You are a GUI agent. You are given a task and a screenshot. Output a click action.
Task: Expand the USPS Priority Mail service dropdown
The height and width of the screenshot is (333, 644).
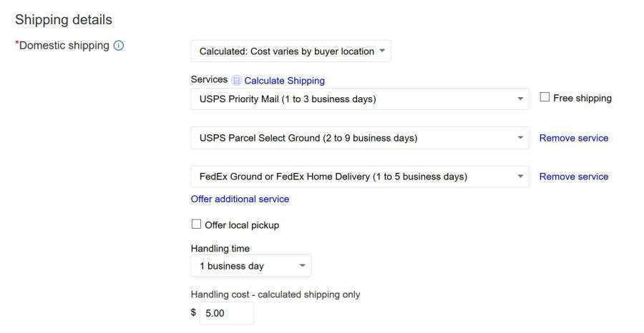[359, 99]
